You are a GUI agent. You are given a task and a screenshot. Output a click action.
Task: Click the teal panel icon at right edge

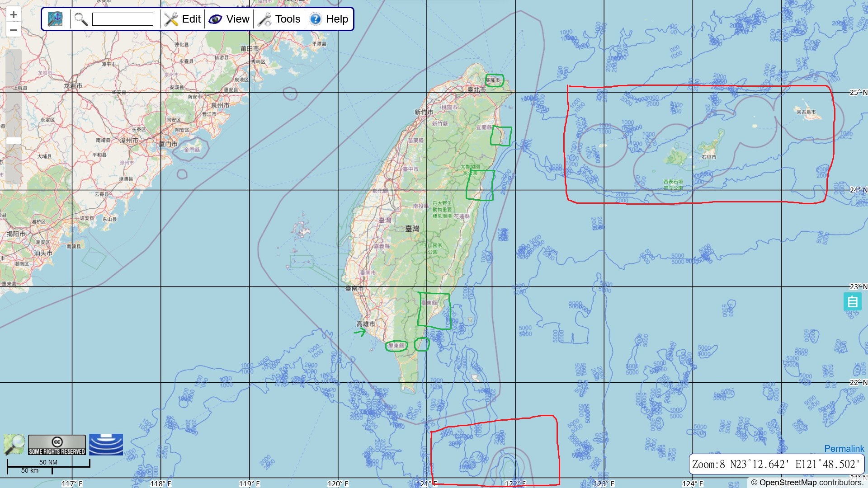click(x=852, y=301)
